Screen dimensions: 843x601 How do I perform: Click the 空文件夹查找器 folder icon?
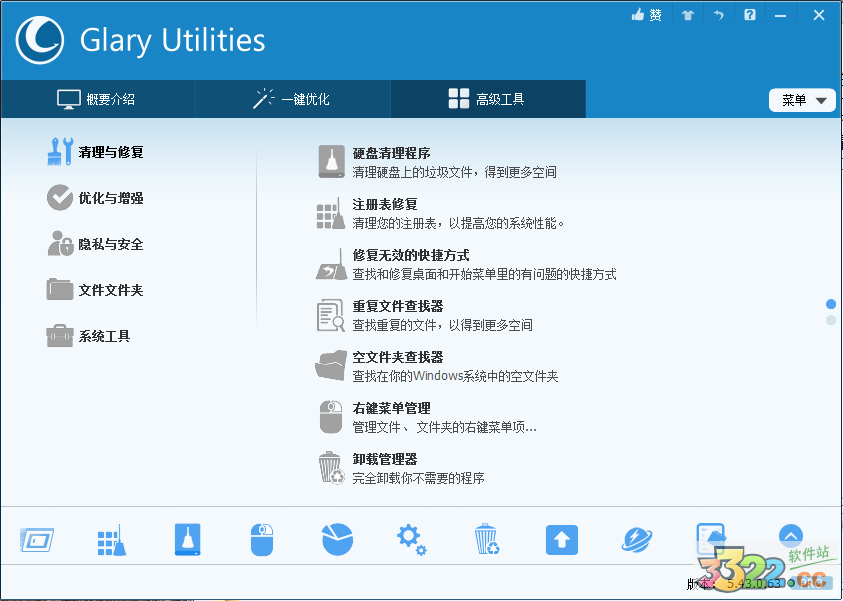(x=331, y=366)
